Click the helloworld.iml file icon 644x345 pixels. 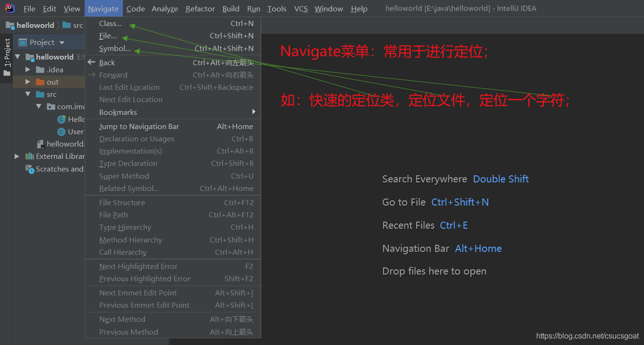[41, 144]
